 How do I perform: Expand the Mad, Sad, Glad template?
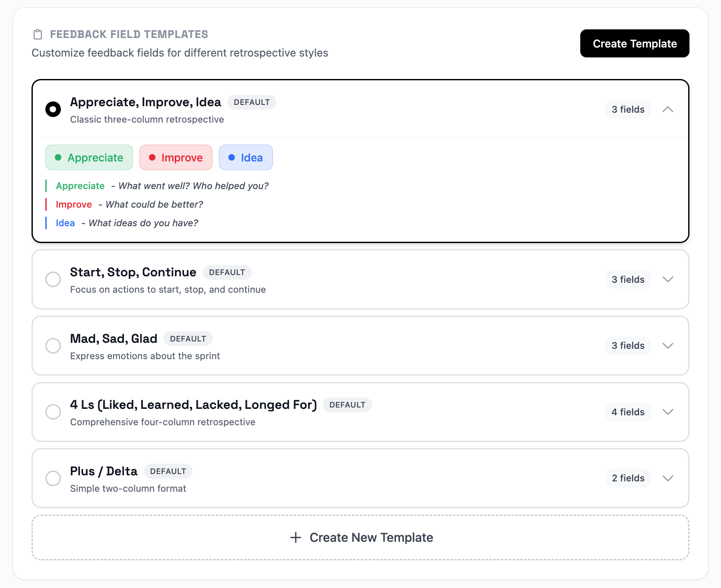[668, 346]
